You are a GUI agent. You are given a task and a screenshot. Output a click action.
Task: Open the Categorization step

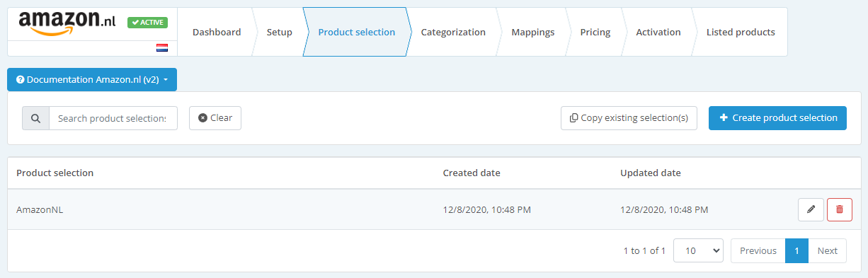(453, 32)
